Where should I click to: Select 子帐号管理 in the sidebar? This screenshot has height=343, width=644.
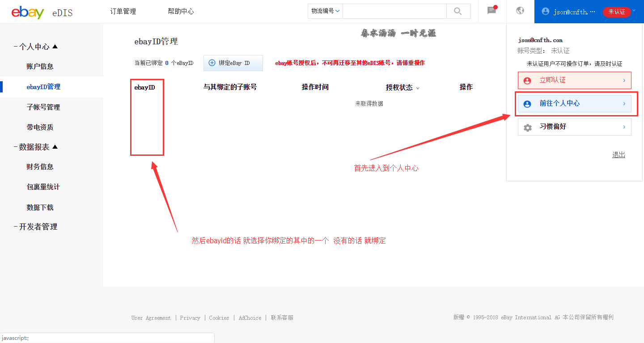coord(43,107)
